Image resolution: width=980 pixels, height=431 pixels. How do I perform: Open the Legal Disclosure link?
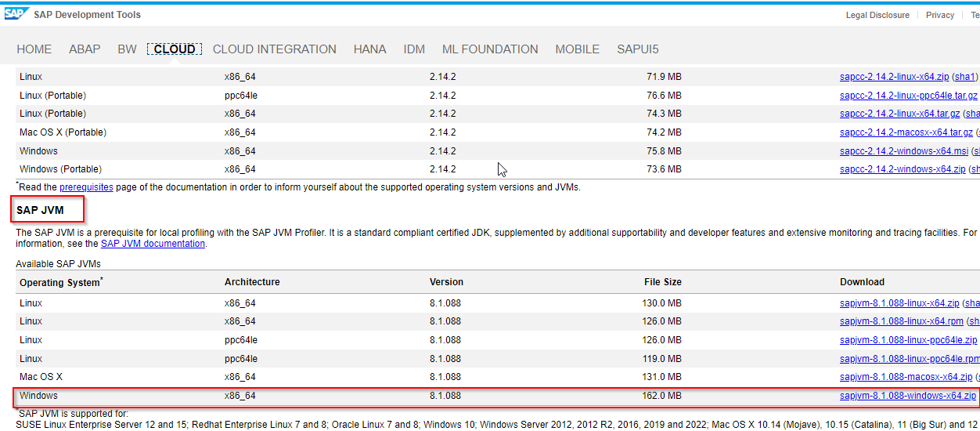click(877, 15)
